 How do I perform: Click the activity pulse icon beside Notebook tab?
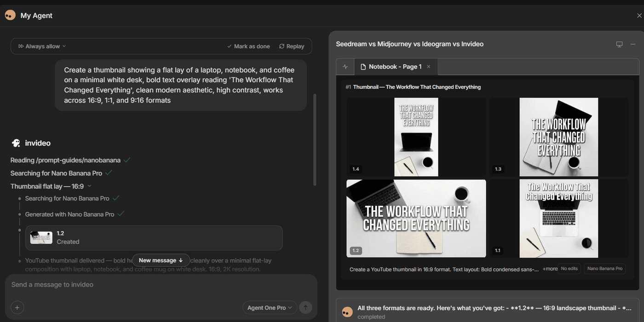[345, 67]
